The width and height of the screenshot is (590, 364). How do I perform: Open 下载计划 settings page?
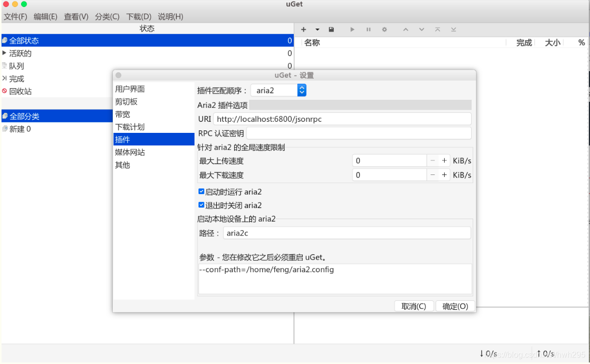coord(153,127)
